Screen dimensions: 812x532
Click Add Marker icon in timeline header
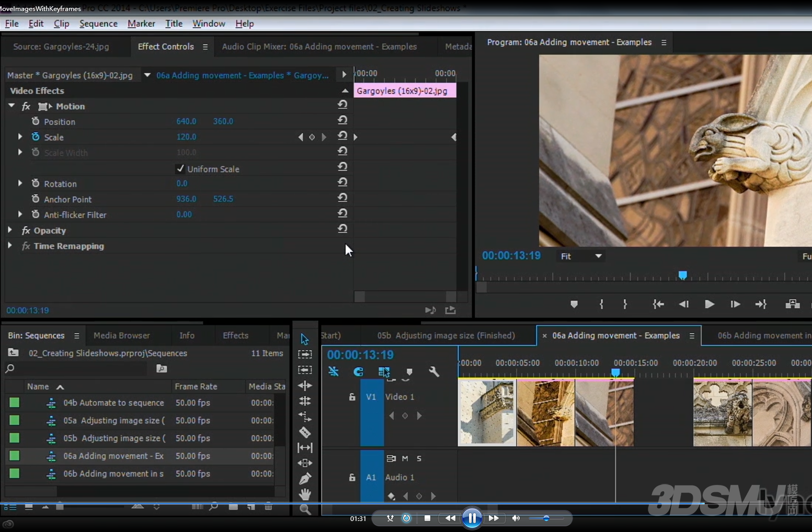tap(409, 372)
